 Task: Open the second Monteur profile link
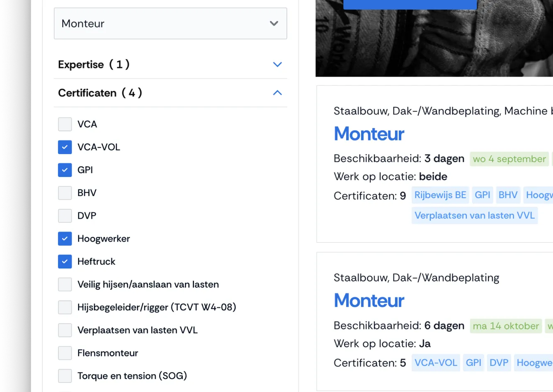369,300
